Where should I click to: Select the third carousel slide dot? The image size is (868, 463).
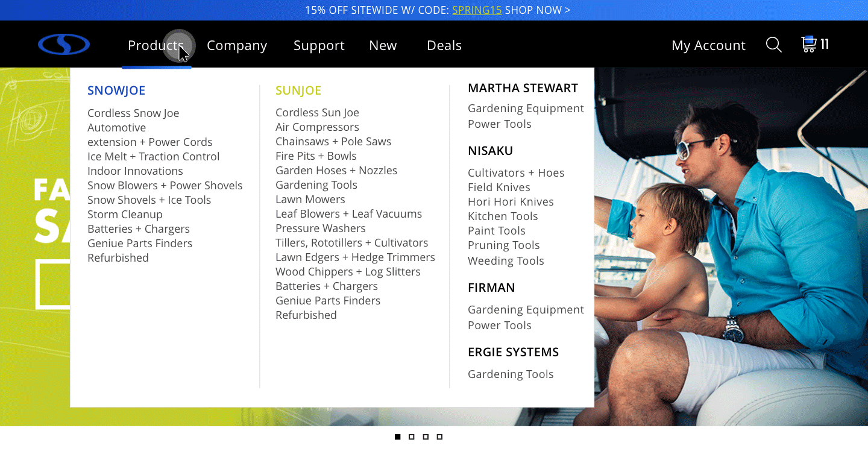coord(426,436)
